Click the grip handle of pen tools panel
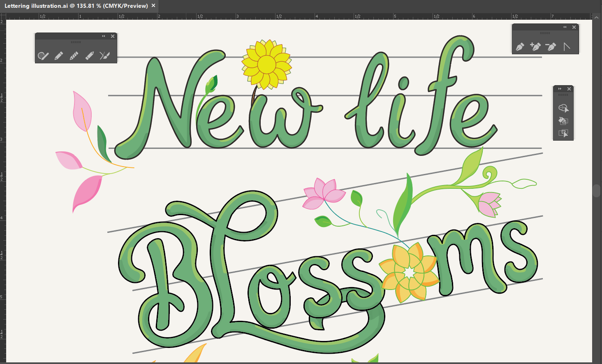The image size is (602, 364). click(545, 33)
